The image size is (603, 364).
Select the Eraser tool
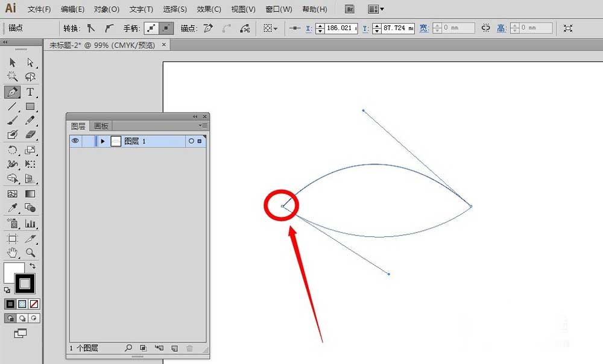[x=30, y=135]
